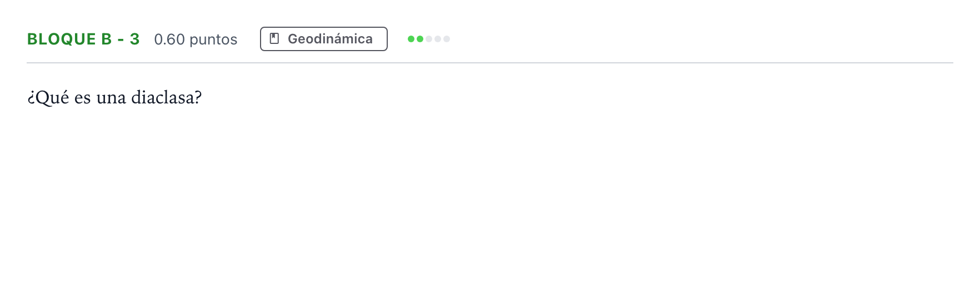This screenshot has height=308, width=980.
Task: Click the word BLOQUE in the heading
Action: tap(62, 39)
